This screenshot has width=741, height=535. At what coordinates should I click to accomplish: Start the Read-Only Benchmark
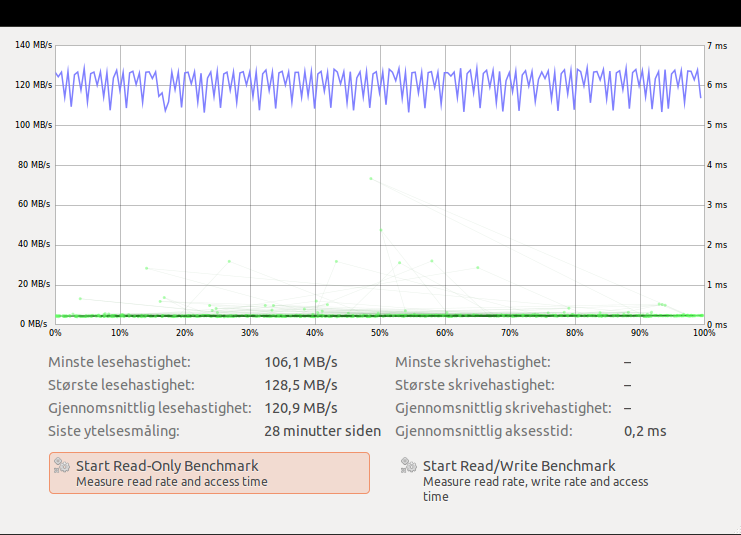(x=209, y=473)
